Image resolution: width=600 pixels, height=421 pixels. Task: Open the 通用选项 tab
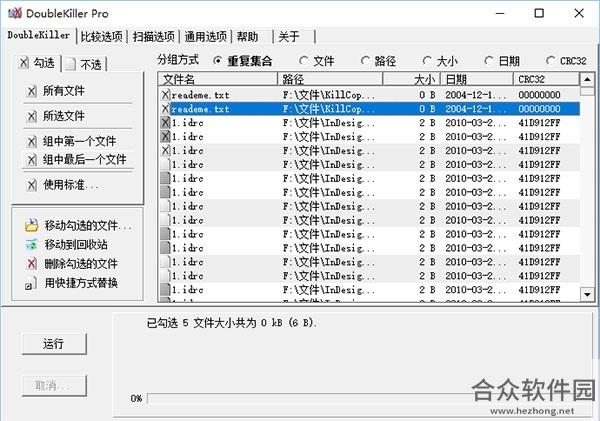tap(205, 37)
